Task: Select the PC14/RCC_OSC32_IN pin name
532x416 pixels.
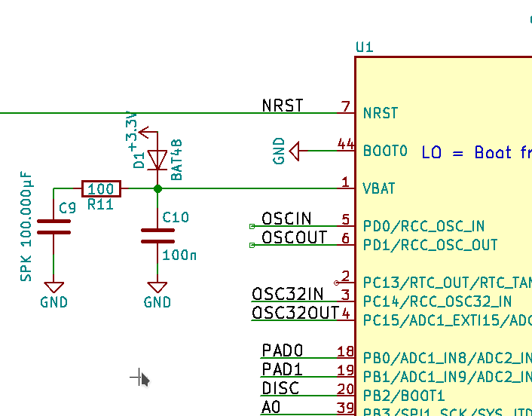Action: click(437, 301)
